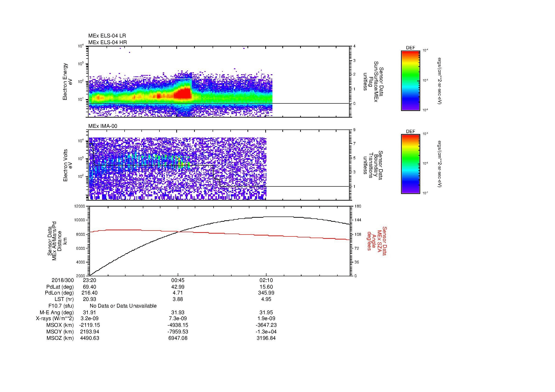The height and width of the screenshot is (392, 555).
Task: Click the MSOX value '-4938.15'
Action: (178, 325)
